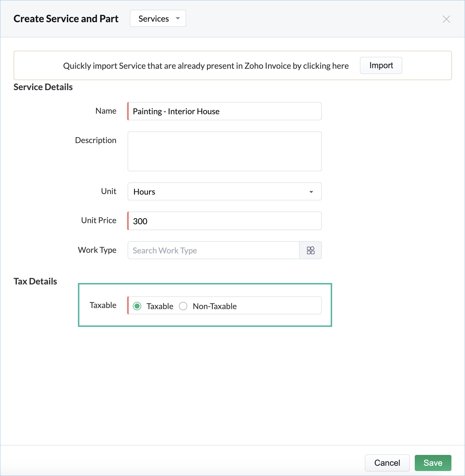
Task: Close the Create Service and Part dialog
Action: pos(446,19)
